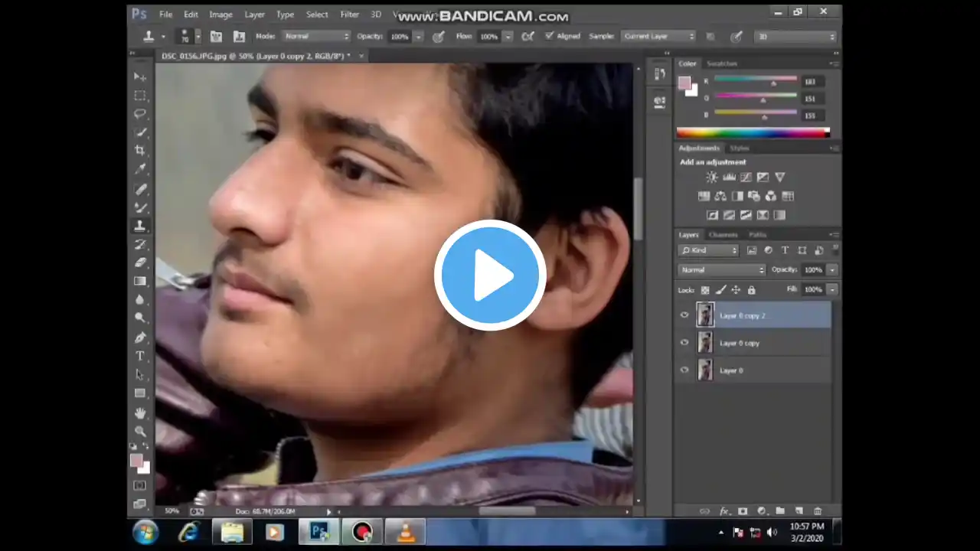The height and width of the screenshot is (551, 980).
Task: Select the Clone Stamp tool
Action: [x=140, y=226]
